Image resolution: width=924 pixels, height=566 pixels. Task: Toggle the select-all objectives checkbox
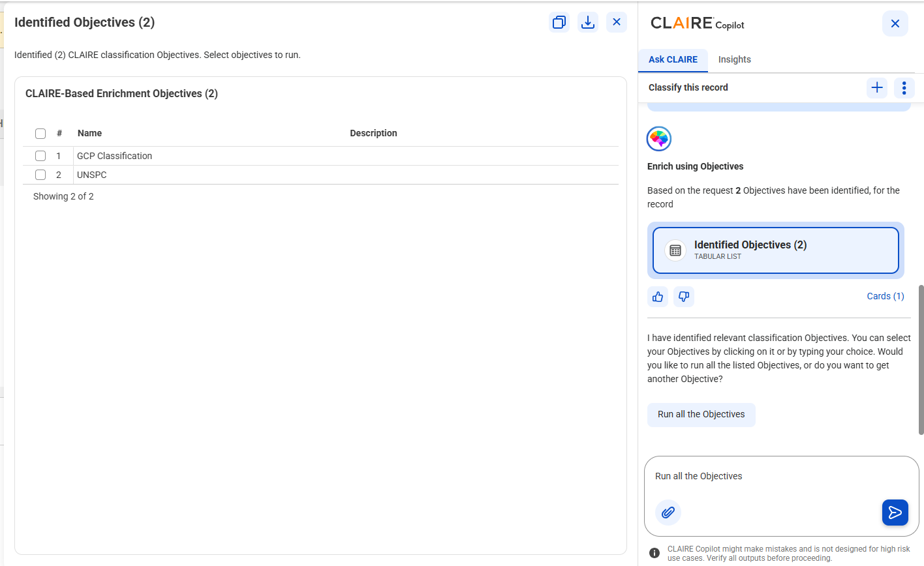(40, 134)
